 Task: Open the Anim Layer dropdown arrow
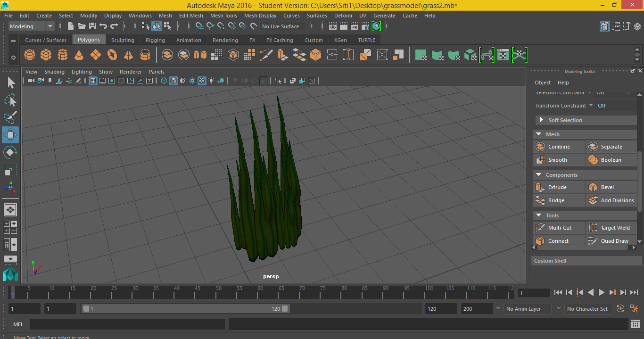[498, 308]
